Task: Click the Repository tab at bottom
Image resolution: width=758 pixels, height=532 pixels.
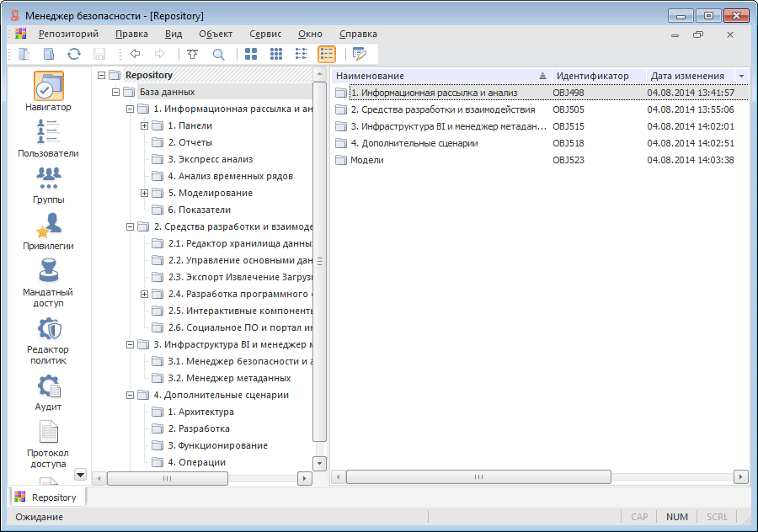Action: coord(47,497)
